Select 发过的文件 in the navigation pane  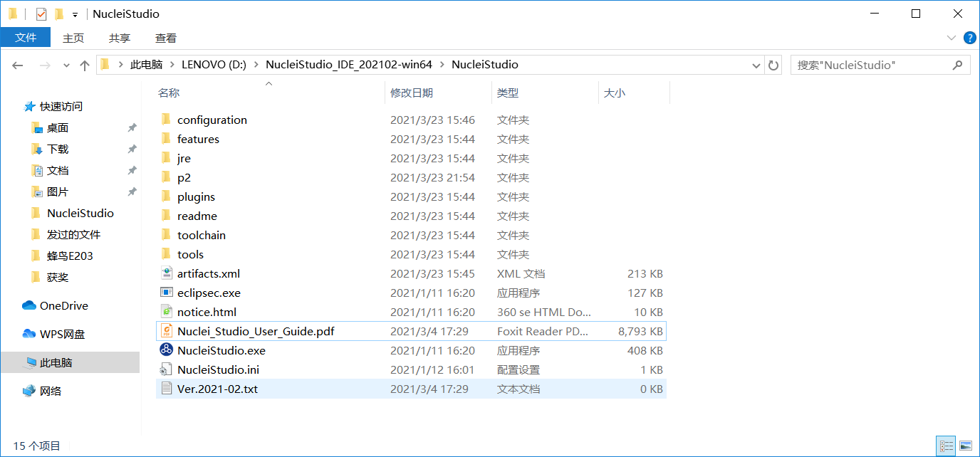[73, 234]
